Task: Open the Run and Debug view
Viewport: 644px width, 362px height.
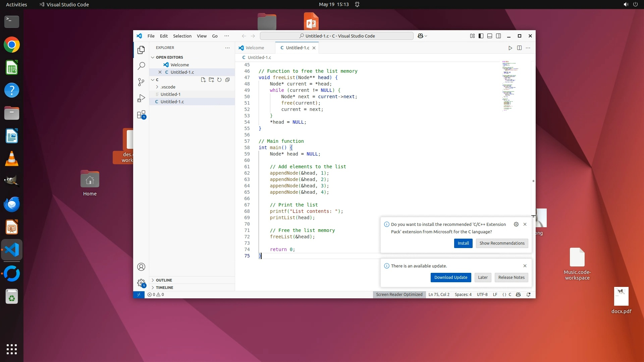Action: [x=141, y=98]
